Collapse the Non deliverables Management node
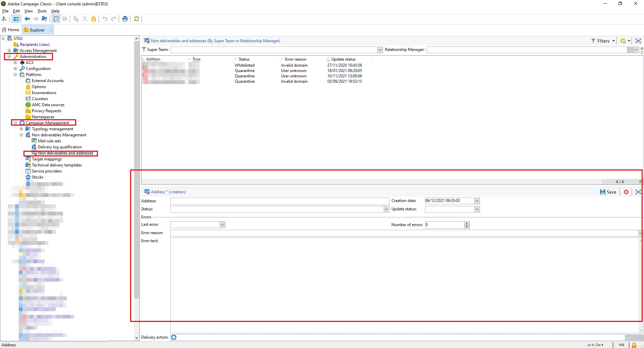 (21, 135)
